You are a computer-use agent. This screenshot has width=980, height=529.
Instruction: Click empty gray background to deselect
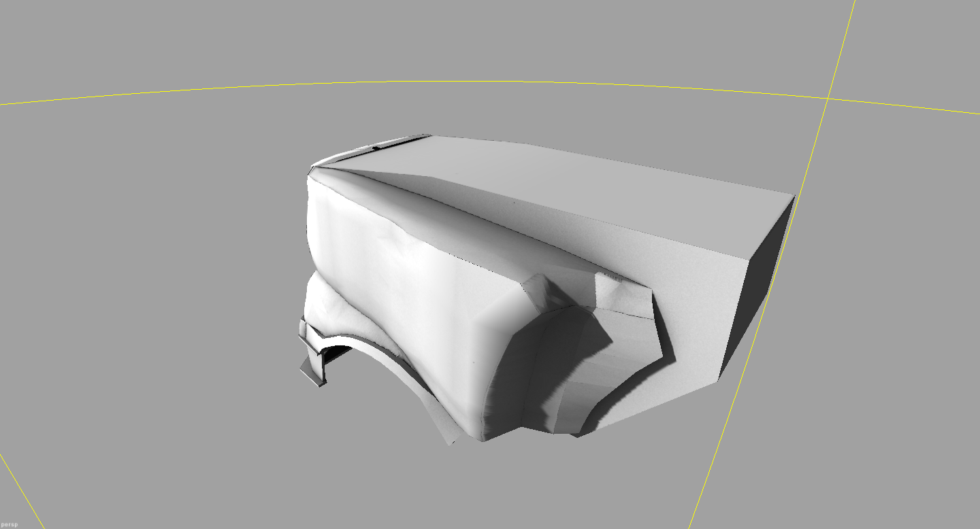tap(136, 272)
